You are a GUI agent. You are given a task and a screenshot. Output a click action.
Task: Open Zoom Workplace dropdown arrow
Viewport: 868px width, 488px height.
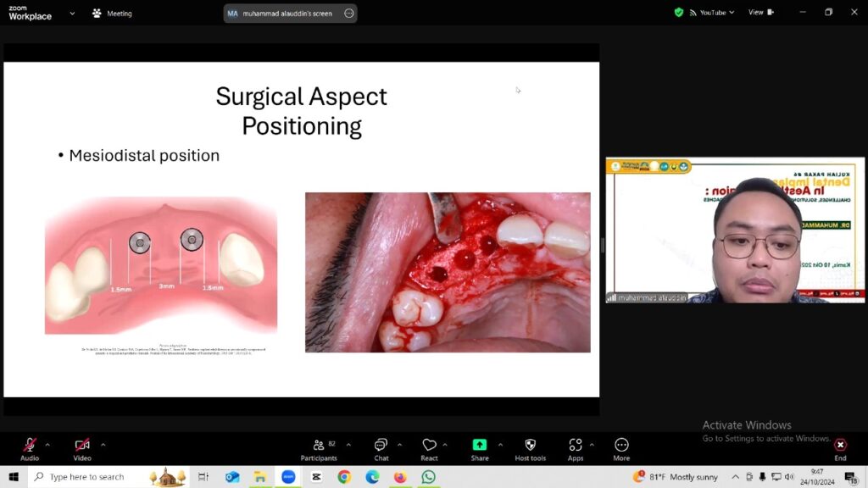point(72,14)
